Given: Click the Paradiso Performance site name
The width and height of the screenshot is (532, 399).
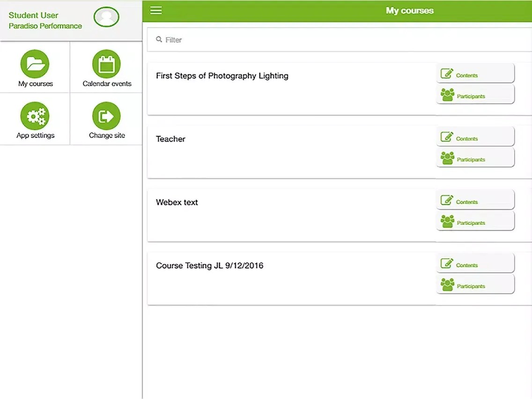Looking at the screenshot, I should pos(45,26).
